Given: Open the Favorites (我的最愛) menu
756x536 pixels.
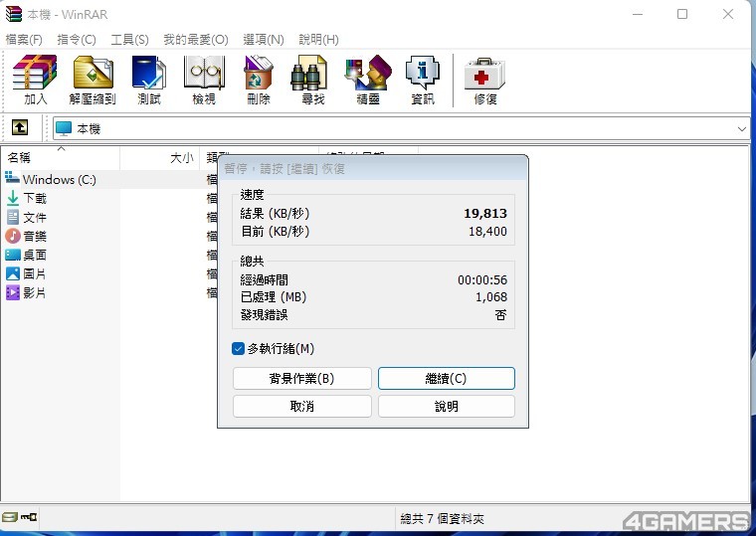Looking at the screenshot, I should (195, 40).
